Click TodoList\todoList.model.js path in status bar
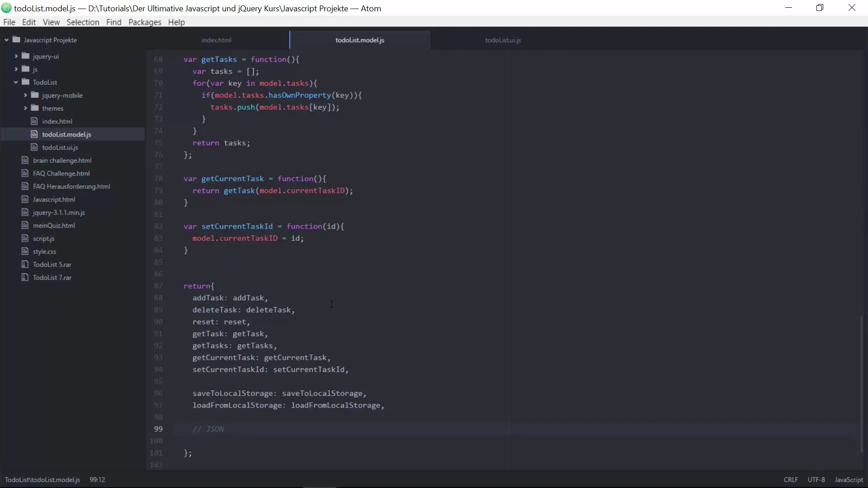868x488 pixels. [x=42, y=480]
